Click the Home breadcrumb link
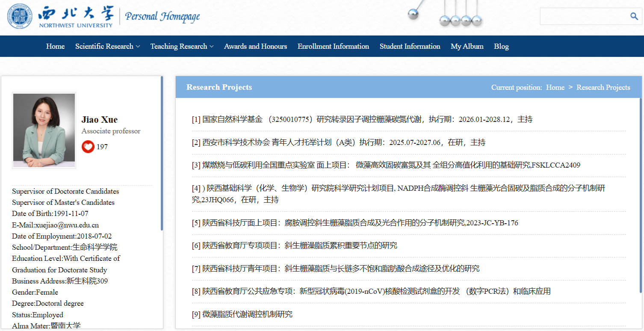The image size is (644, 331). [555, 87]
